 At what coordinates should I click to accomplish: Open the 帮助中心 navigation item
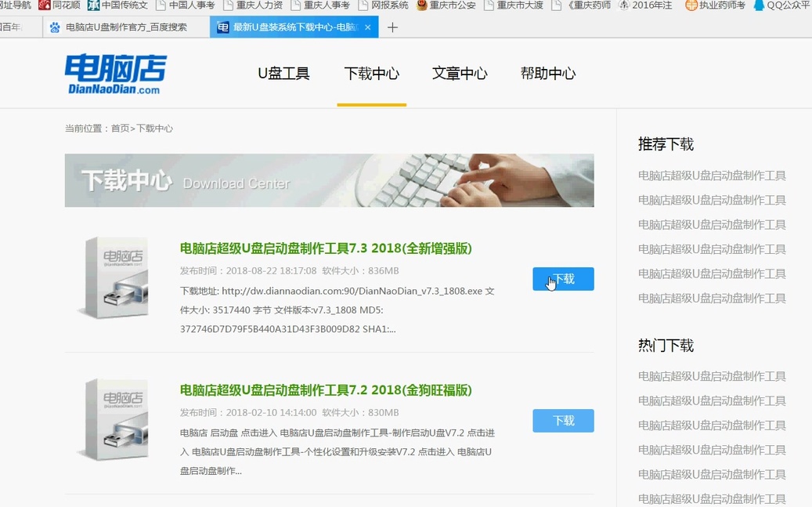548,72
